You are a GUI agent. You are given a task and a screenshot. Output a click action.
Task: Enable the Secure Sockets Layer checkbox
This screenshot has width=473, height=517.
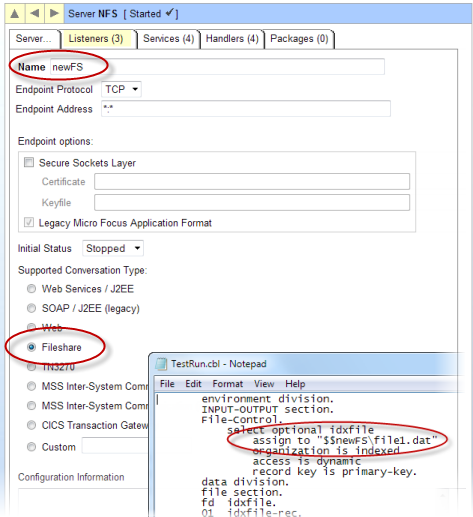29,163
